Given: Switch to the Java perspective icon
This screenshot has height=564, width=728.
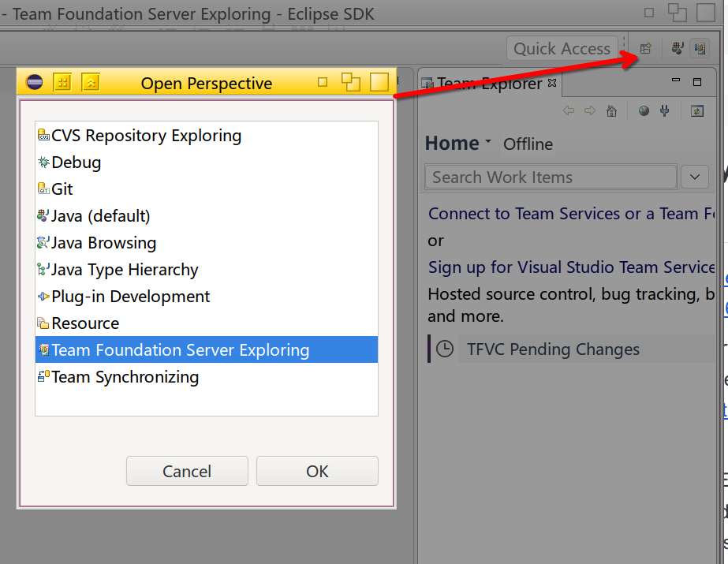Looking at the screenshot, I should [x=677, y=48].
